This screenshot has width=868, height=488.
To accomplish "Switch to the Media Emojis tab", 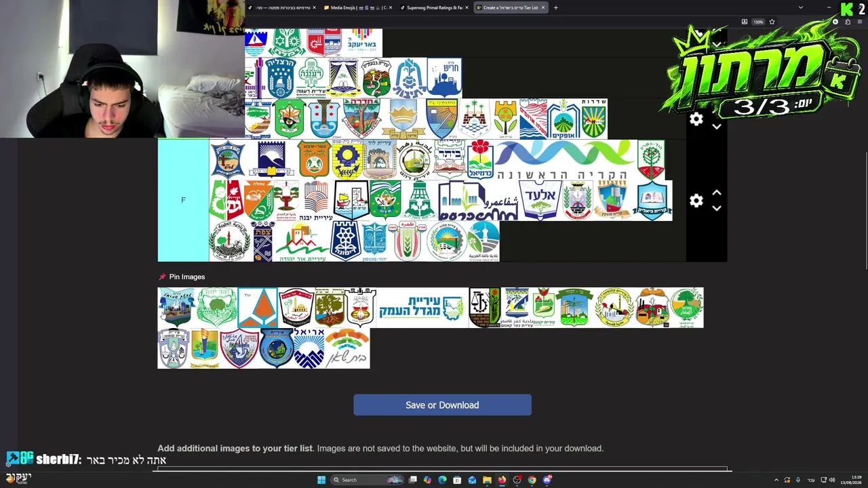I will [x=358, y=7].
